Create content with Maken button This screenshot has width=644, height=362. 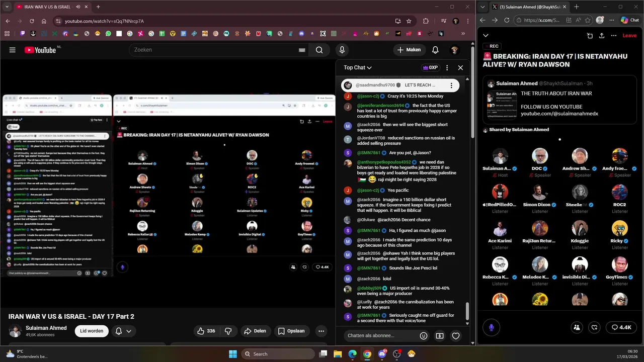tap(409, 50)
